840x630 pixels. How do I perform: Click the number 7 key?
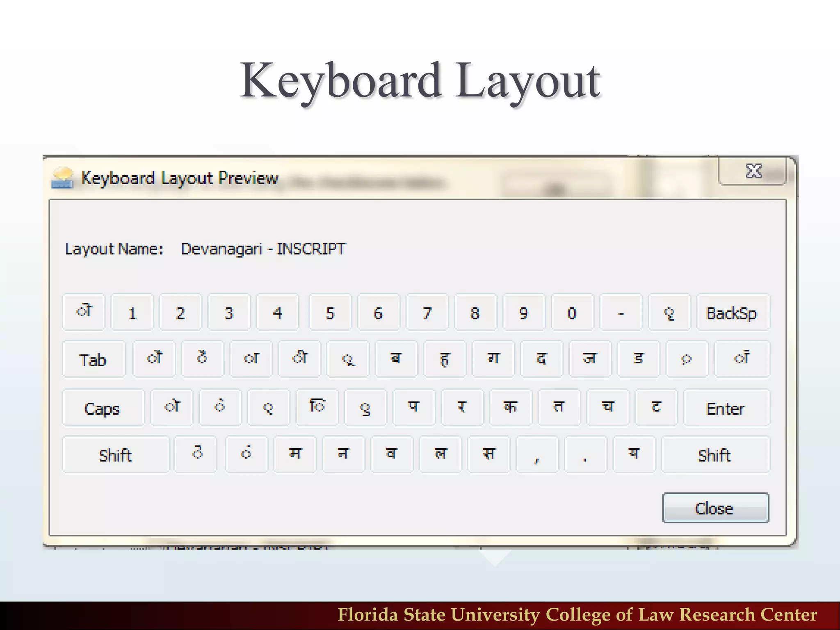[x=427, y=313]
